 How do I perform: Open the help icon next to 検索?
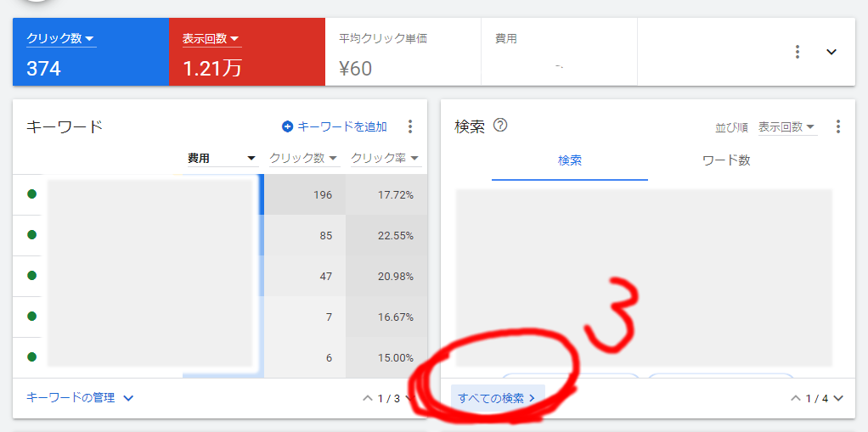point(500,126)
